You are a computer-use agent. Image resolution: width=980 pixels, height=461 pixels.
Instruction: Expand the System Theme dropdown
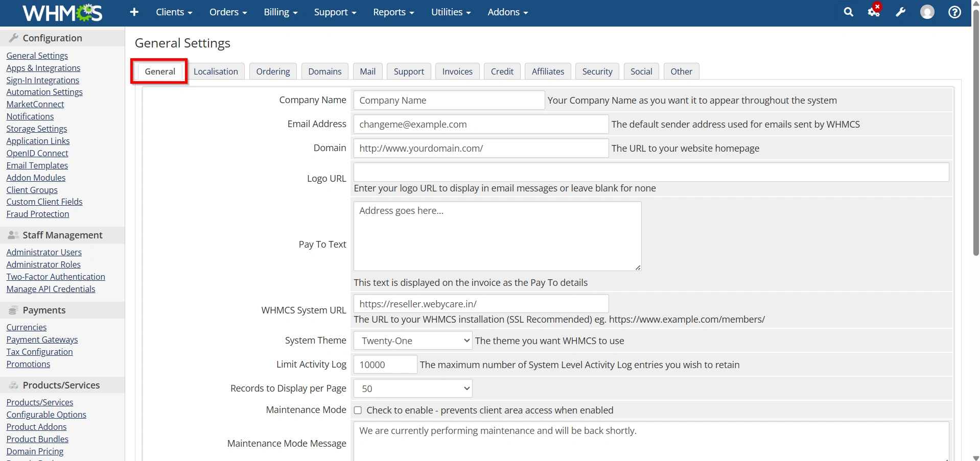tap(413, 341)
